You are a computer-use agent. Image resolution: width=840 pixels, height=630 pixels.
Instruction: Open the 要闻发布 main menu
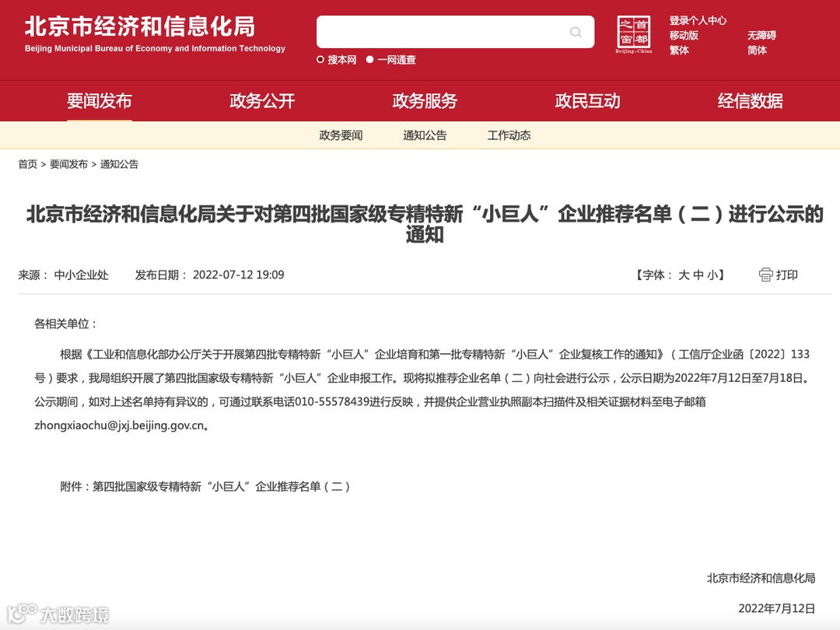[99, 100]
